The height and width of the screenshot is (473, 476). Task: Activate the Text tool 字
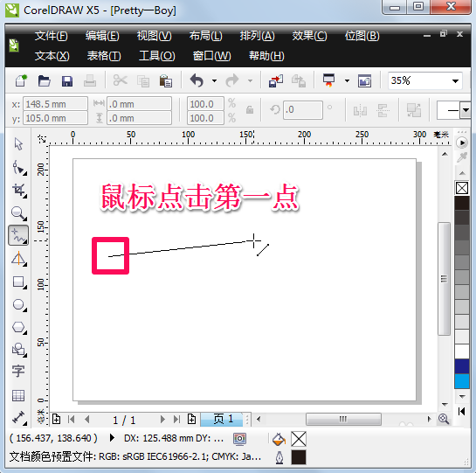tap(18, 372)
